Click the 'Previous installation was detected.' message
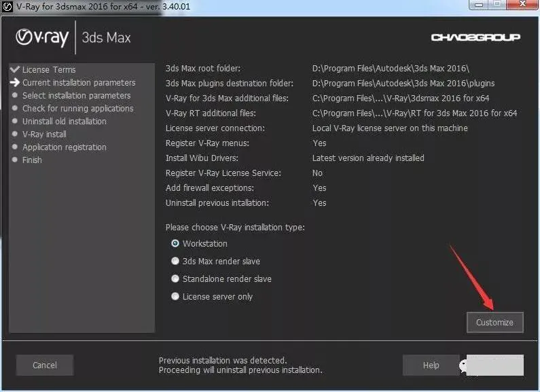 pos(223,360)
